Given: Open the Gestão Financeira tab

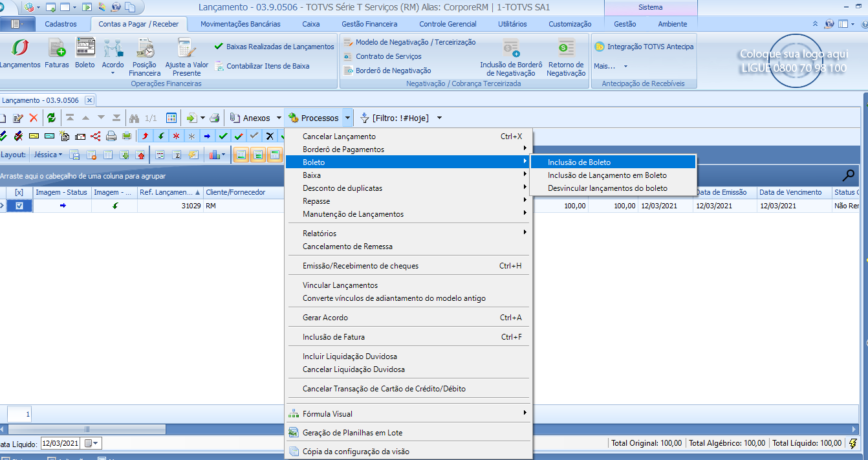Looking at the screenshot, I should 369,24.
